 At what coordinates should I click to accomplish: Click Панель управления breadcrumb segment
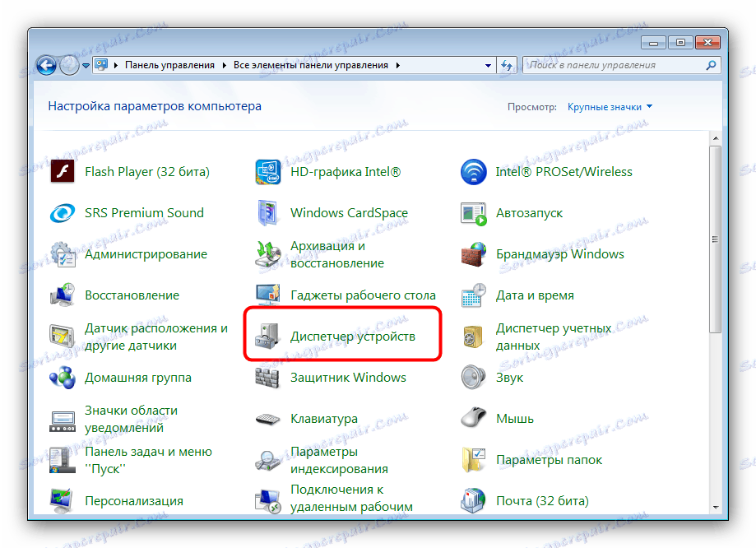(x=169, y=65)
